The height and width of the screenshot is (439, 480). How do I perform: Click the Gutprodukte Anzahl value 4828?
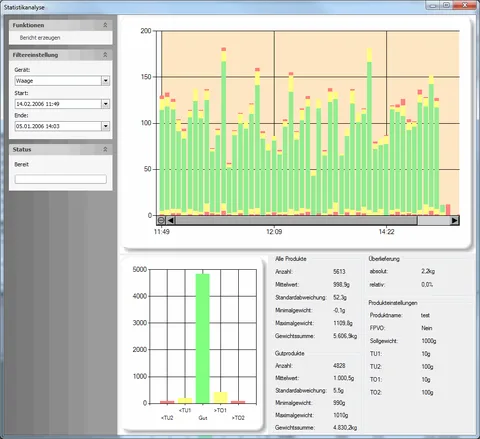(339, 366)
